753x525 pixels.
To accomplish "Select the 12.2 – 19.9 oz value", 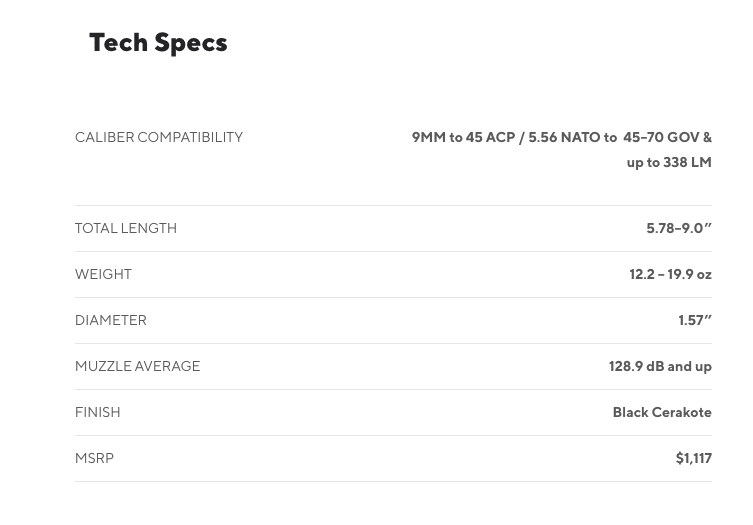I will [670, 274].
